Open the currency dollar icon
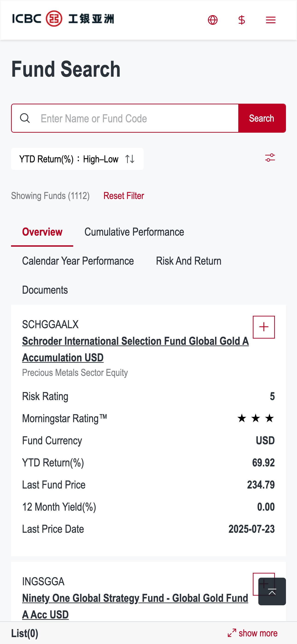Screen dimensions: 297x644 242,20
